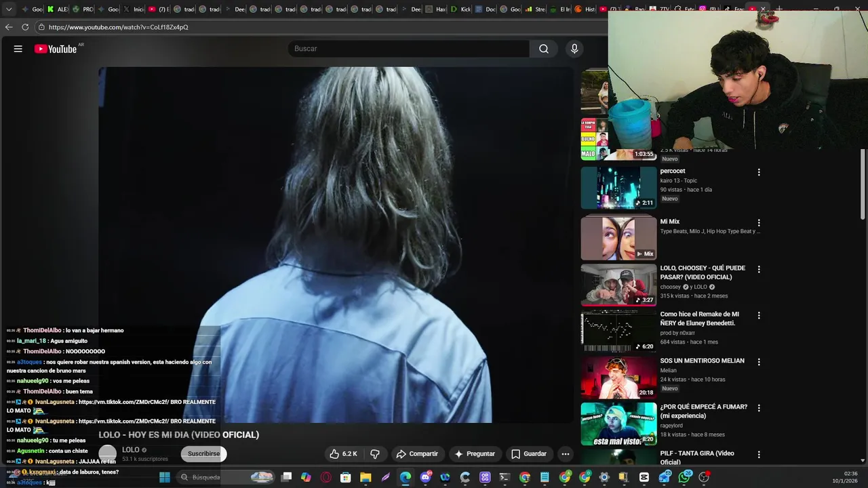The width and height of the screenshot is (868, 488).
Task: Click the YouTube Buscar search field
Action: [409, 49]
